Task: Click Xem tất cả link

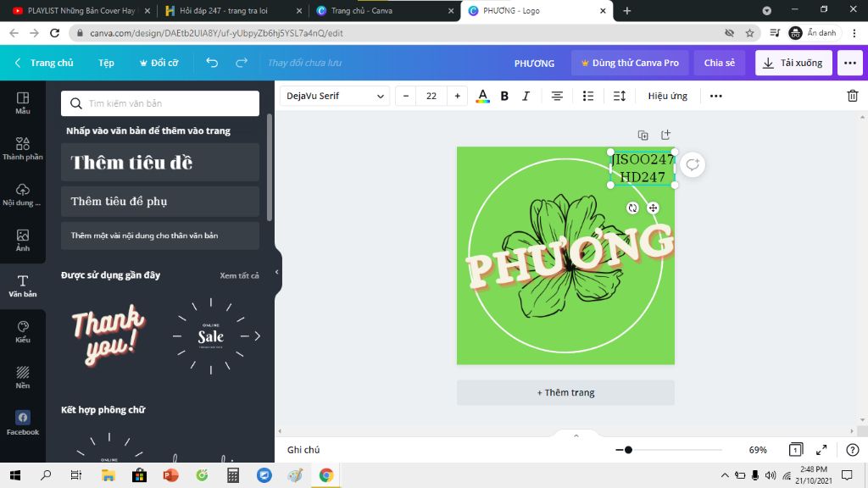Action: (x=239, y=275)
